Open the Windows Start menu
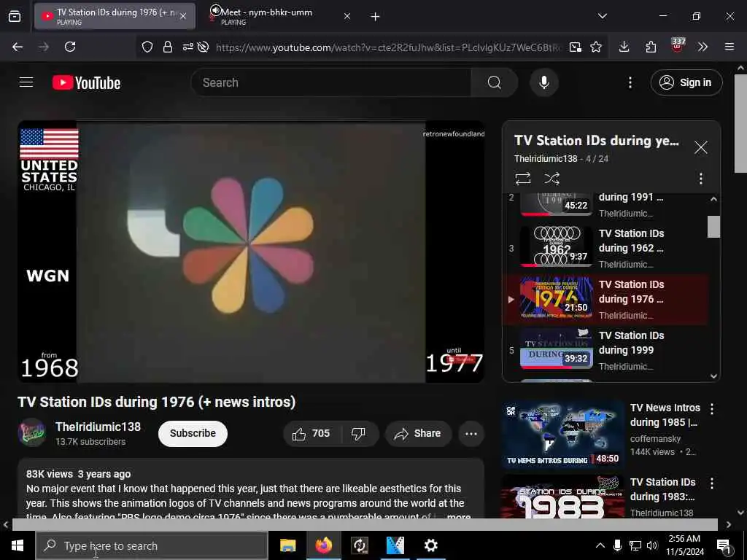This screenshot has width=747, height=560. click(18, 545)
